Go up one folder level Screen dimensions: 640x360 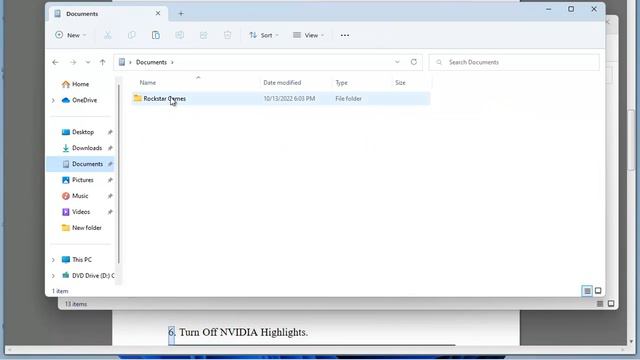point(102,62)
